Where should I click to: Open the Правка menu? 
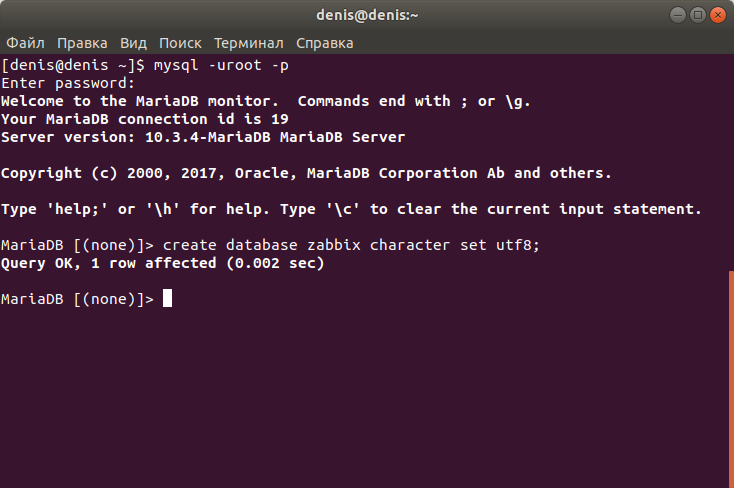[82, 43]
